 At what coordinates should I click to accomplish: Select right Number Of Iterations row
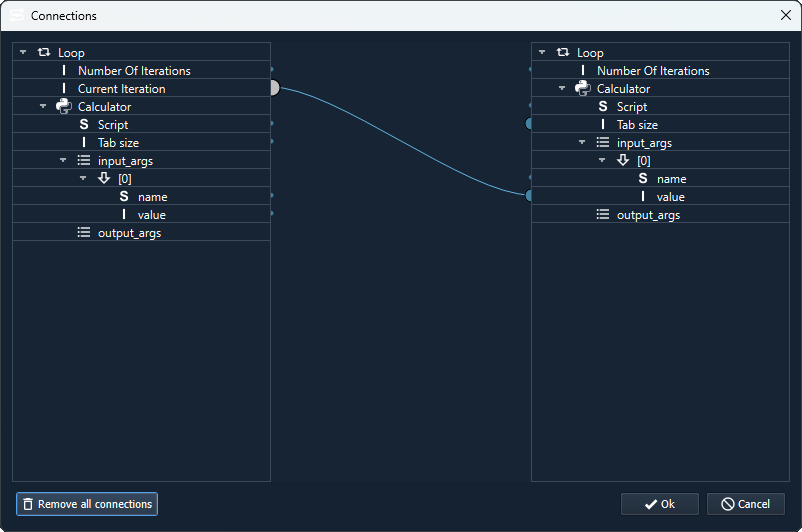pos(660,70)
